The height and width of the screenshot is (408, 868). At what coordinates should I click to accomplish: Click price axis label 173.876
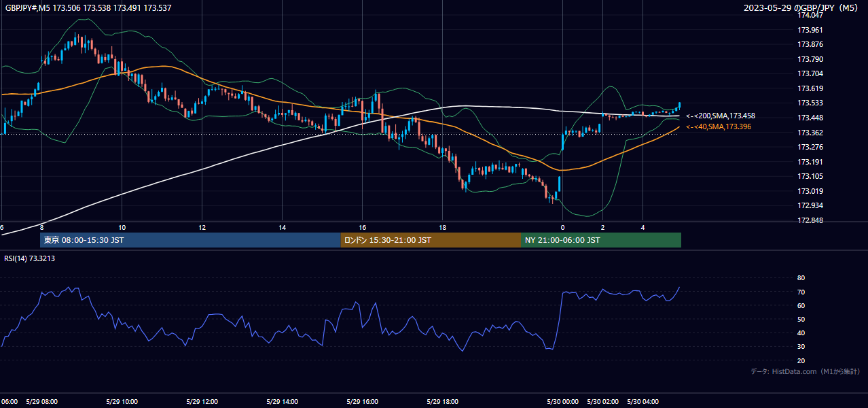(810, 44)
